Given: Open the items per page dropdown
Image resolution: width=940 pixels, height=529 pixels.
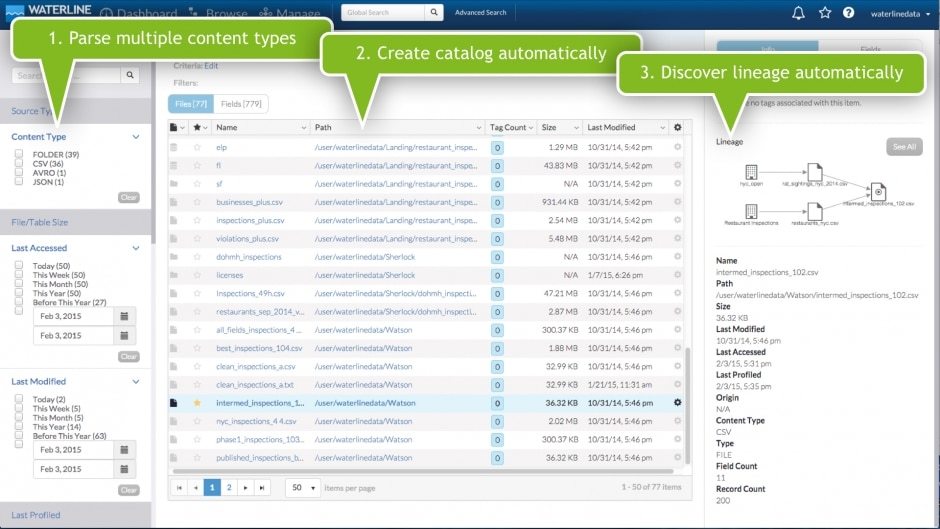Looking at the screenshot, I should (x=302, y=487).
